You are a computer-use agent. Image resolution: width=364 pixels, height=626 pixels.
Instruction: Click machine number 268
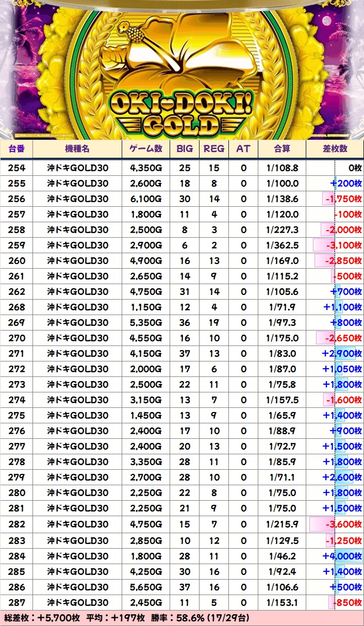point(16,307)
